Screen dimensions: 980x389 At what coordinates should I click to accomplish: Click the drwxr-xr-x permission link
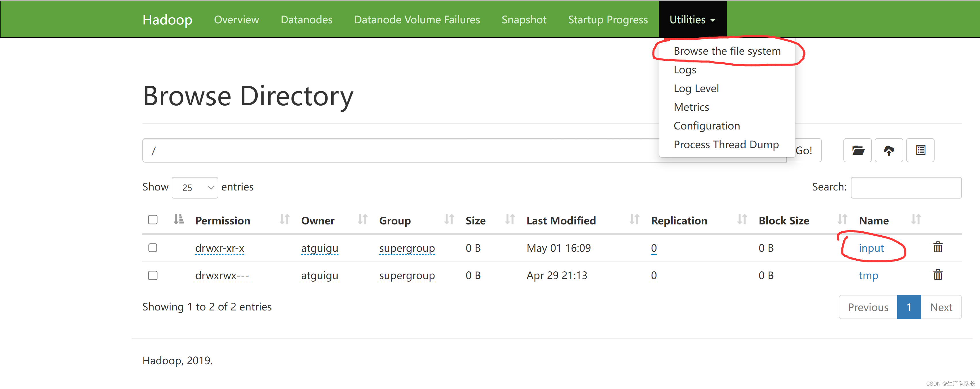(x=219, y=248)
